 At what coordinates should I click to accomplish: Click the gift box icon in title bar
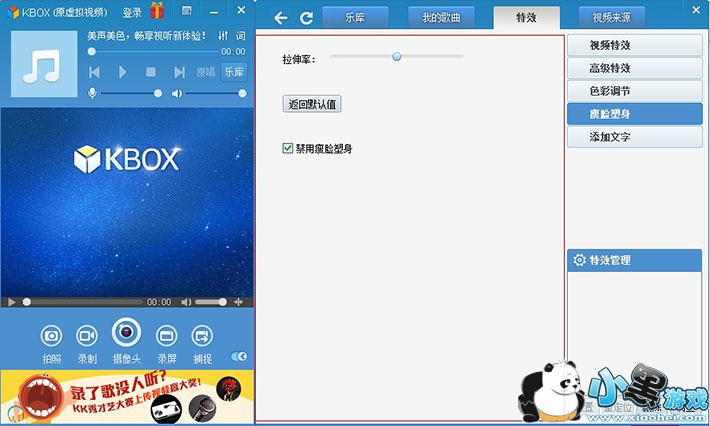[x=157, y=10]
